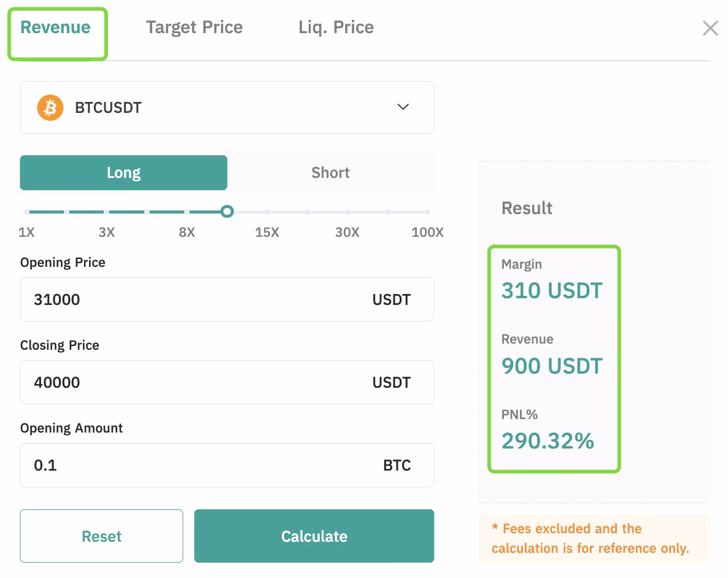Expand the pair selector chevron arrow
The width and height of the screenshot is (728, 578).
pyautogui.click(x=403, y=107)
